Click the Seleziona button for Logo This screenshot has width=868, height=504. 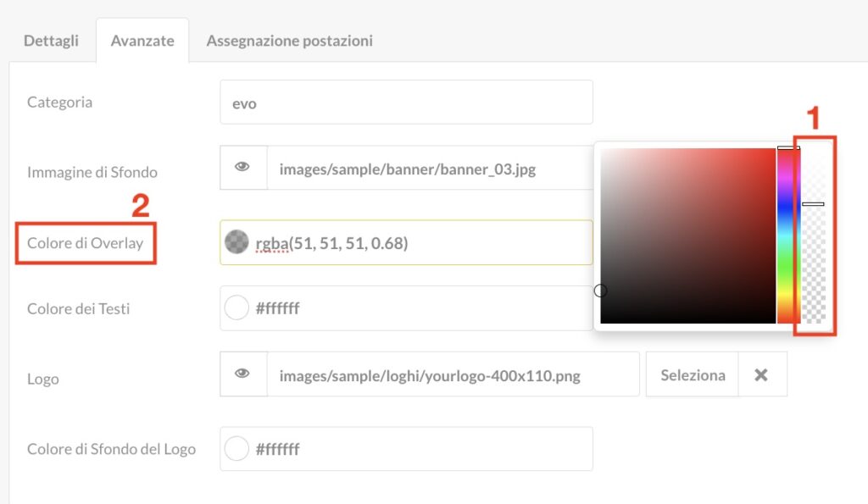pos(693,374)
